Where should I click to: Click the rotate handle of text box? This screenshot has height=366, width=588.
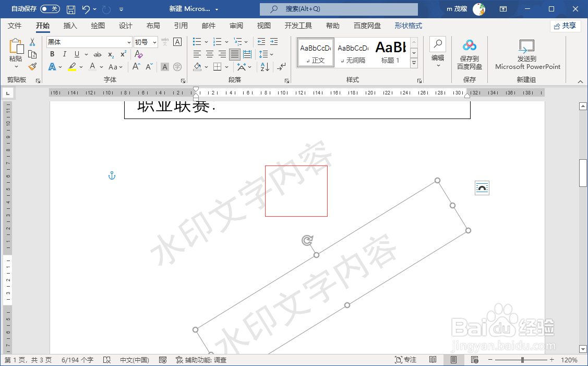307,240
